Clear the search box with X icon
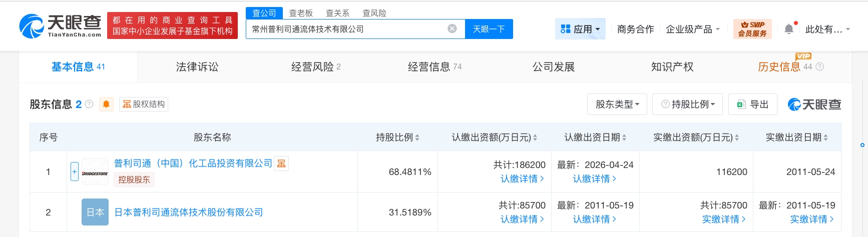 tap(452, 29)
